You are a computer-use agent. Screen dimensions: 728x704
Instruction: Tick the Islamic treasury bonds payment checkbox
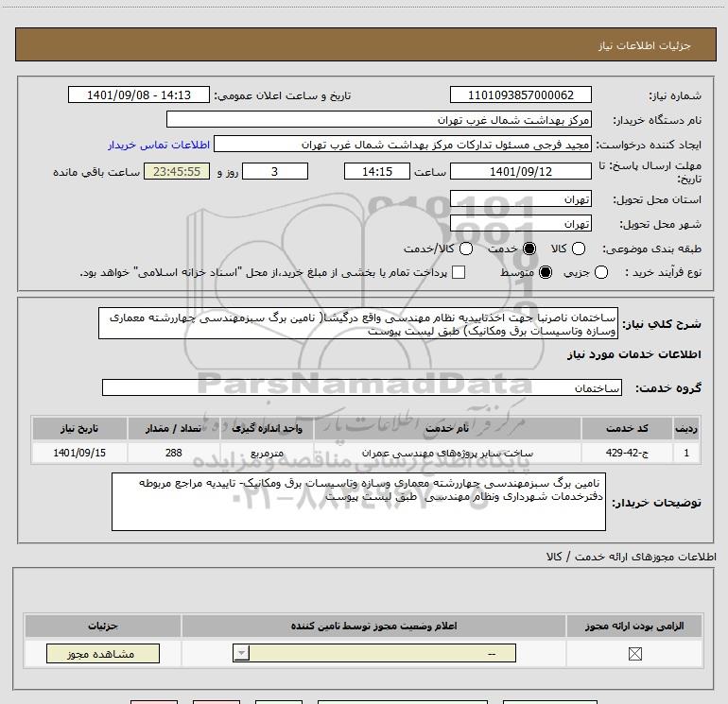pyautogui.click(x=459, y=272)
